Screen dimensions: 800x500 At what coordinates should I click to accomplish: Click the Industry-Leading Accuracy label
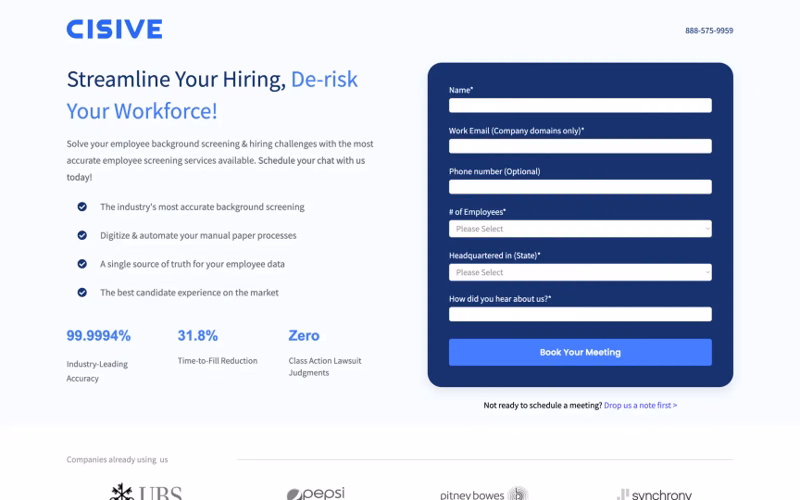point(97,371)
